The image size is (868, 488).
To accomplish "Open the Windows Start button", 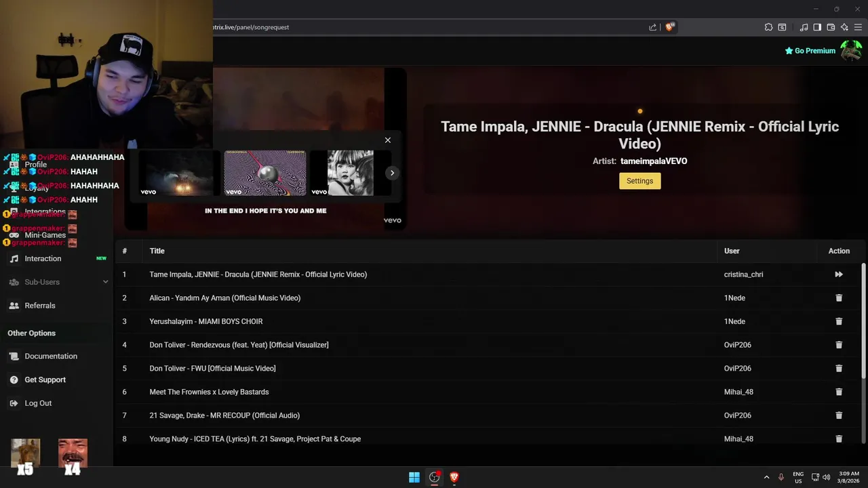I will 414,477.
